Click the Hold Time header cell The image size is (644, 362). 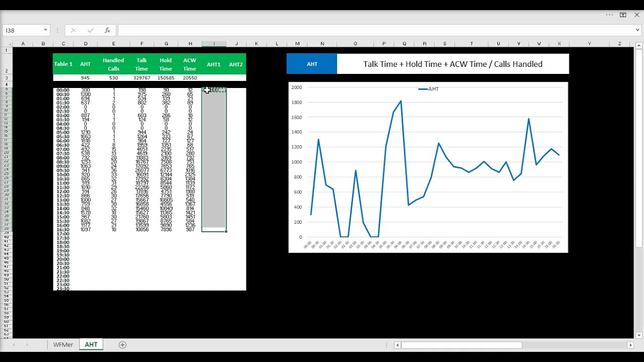tap(166, 64)
